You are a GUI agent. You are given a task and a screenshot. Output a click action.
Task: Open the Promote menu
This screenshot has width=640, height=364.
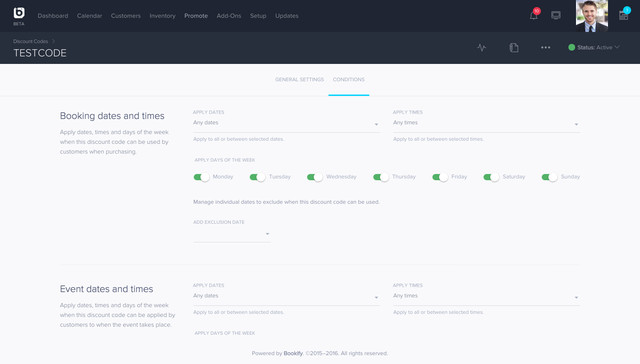(x=196, y=16)
